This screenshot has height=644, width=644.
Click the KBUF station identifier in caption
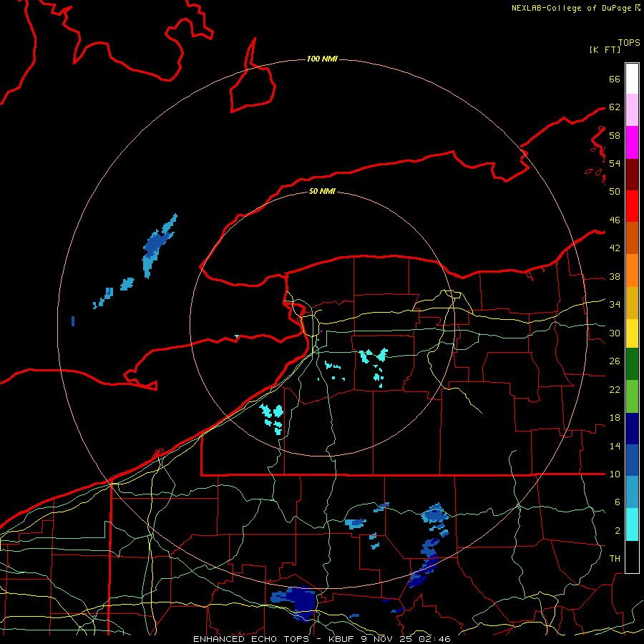coord(342,639)
